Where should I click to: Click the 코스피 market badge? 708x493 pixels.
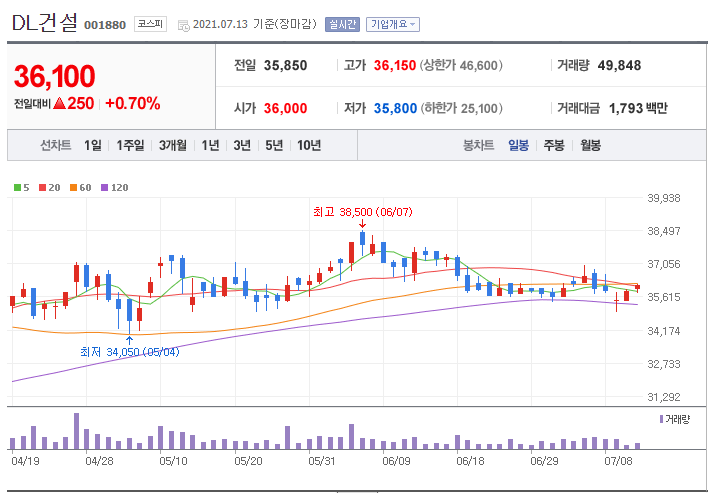coord(150,24)
